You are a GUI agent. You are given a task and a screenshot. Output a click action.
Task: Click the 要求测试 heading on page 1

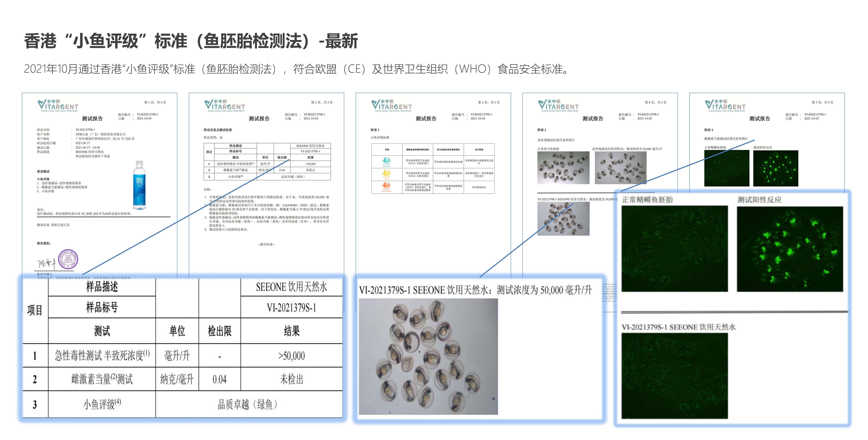[x=43, y=172]
